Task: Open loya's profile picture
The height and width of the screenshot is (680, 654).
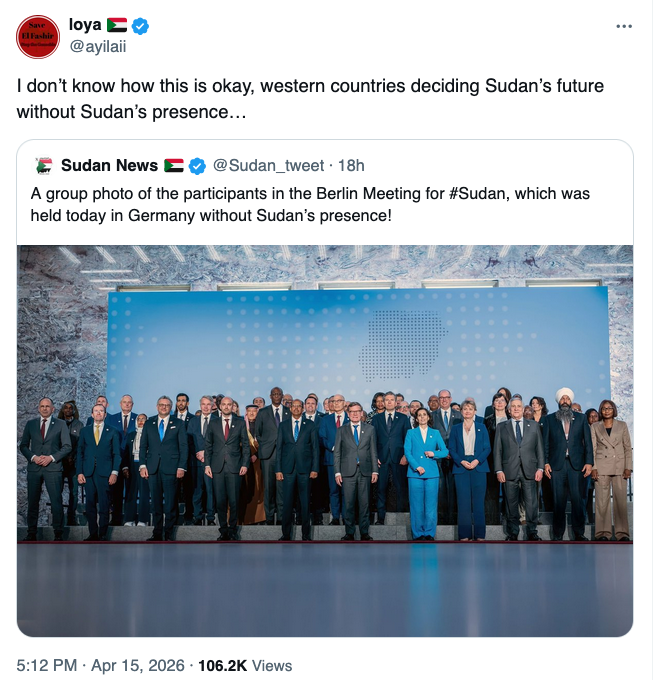Action: [x=37, y=37]
